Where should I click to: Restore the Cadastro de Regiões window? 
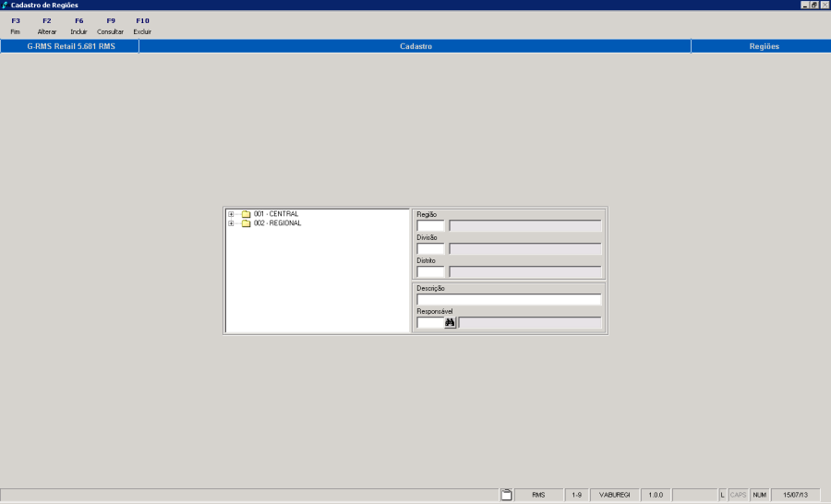coord(814,5)
